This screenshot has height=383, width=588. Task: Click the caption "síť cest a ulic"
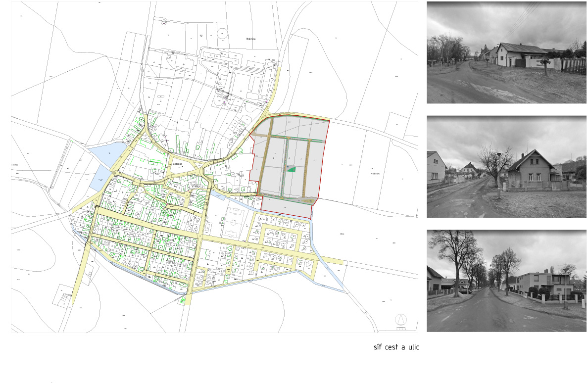396,347
